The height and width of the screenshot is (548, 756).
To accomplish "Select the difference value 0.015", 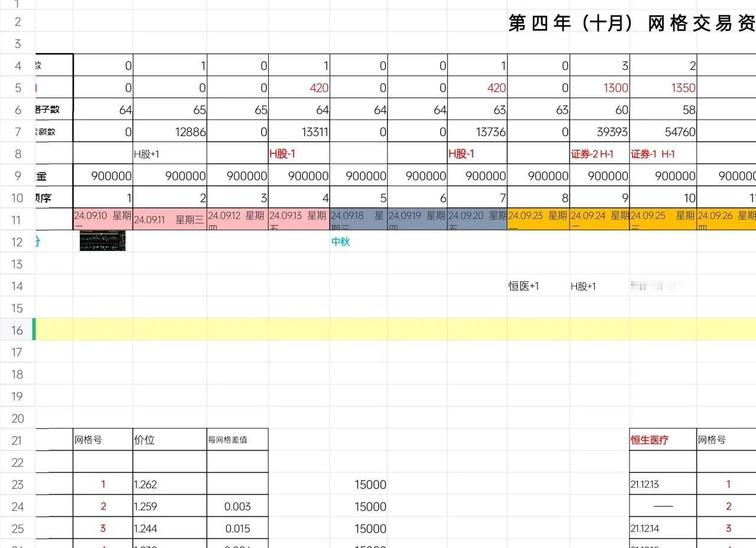I will coord(237,529).
